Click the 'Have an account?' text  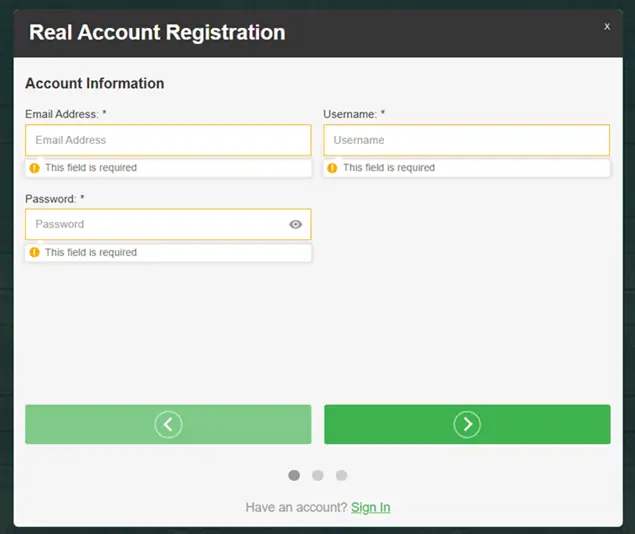point(296,507)
